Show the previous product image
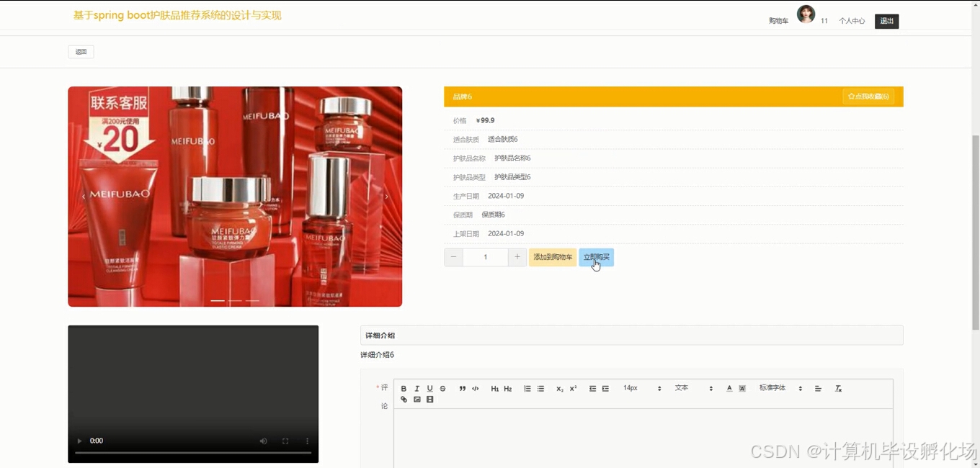 pos(84,197)
